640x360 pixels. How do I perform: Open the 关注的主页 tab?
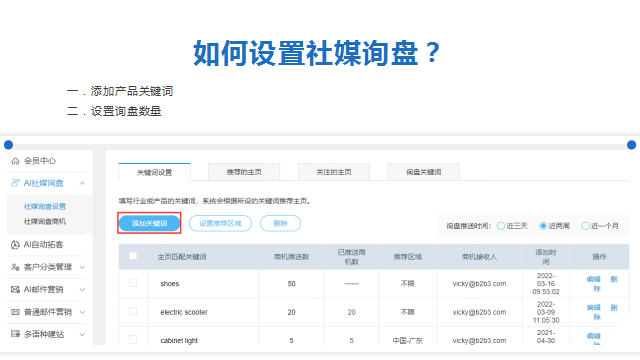334,172
